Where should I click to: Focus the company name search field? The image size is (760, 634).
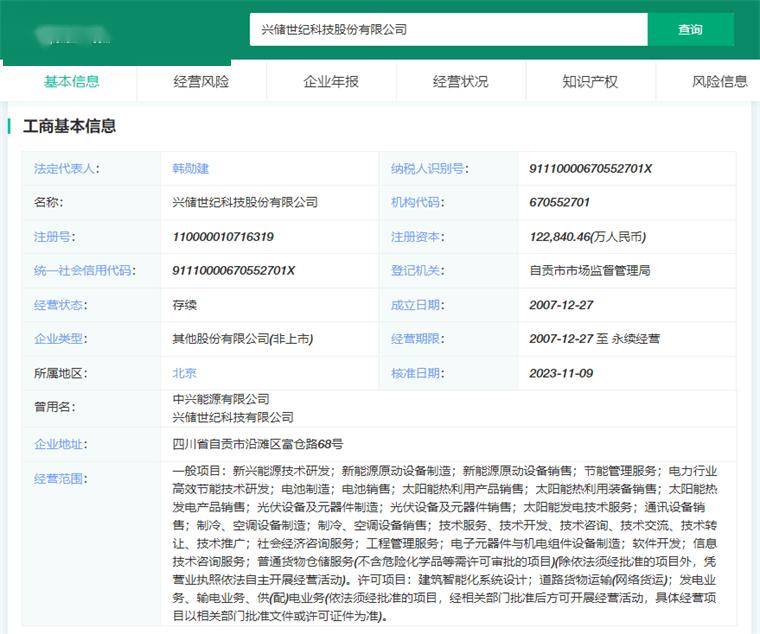point(448,30)
